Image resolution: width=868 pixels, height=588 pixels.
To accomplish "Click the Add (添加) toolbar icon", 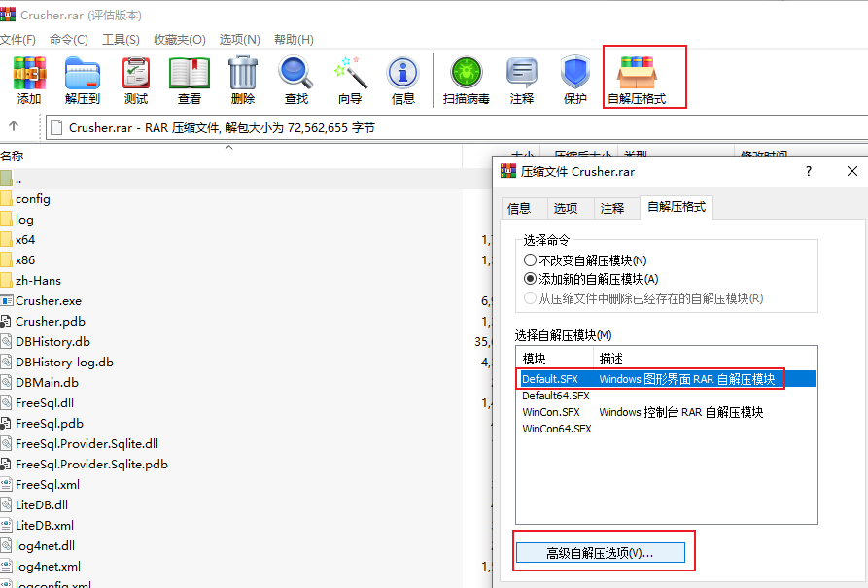I will tap(29, 81).
